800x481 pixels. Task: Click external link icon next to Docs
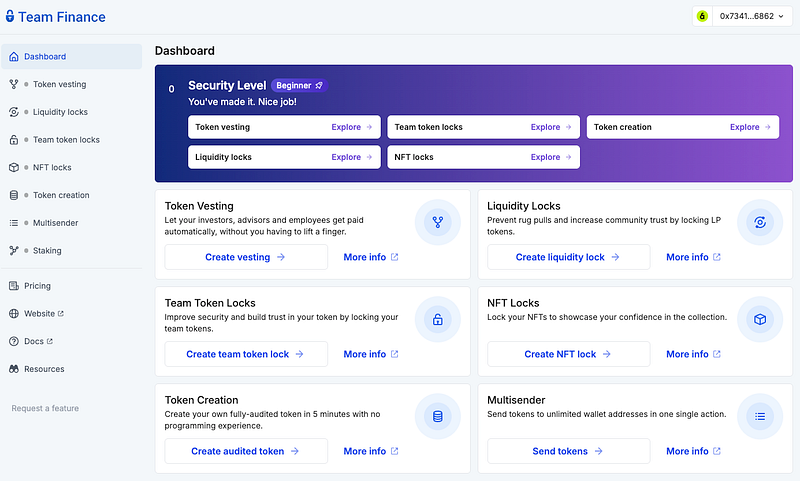pyautogui.click(x=49, y=341)
